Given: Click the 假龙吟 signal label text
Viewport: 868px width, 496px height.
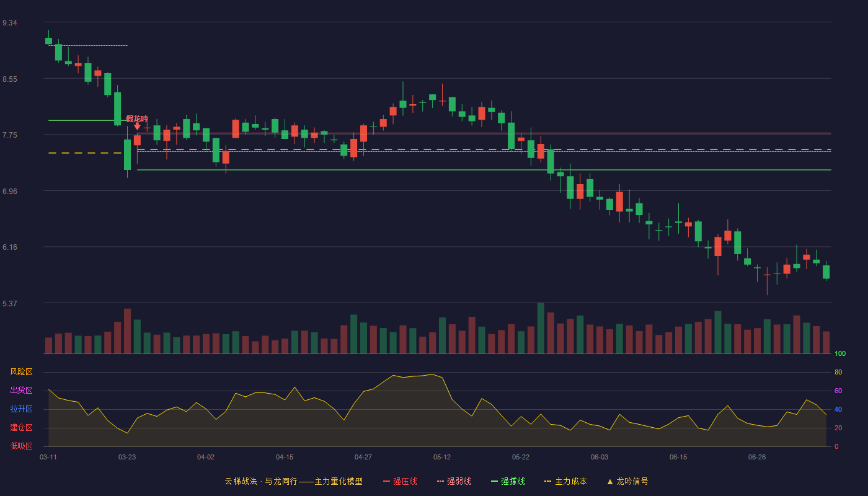Looking at the screenshot, I should pos(137,118).
